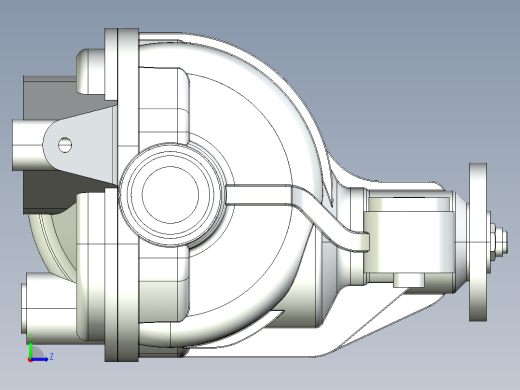Click the blue Z axis arrow of the triad

click(x=40, y=359)
